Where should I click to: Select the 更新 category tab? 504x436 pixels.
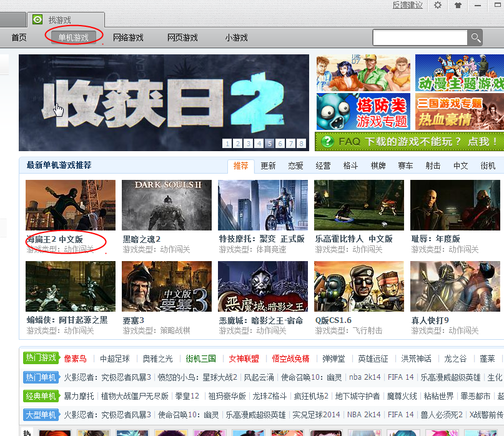(268, 166)
